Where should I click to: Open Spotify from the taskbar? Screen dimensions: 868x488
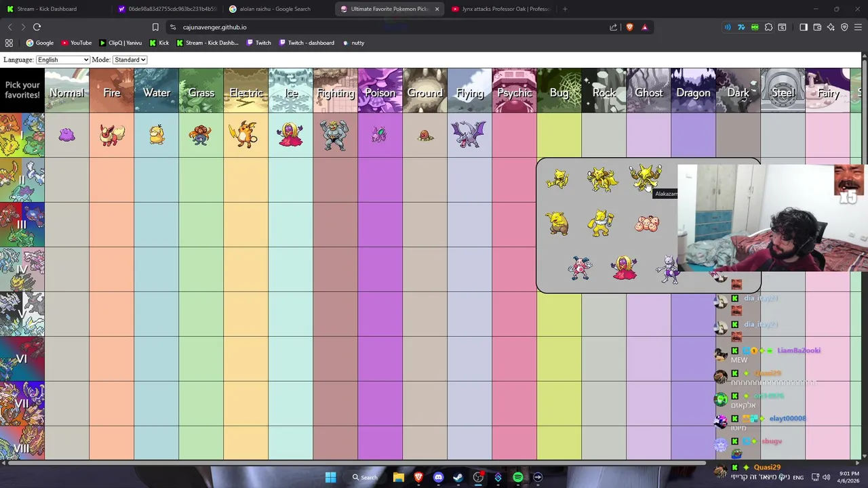click(518, 477)
